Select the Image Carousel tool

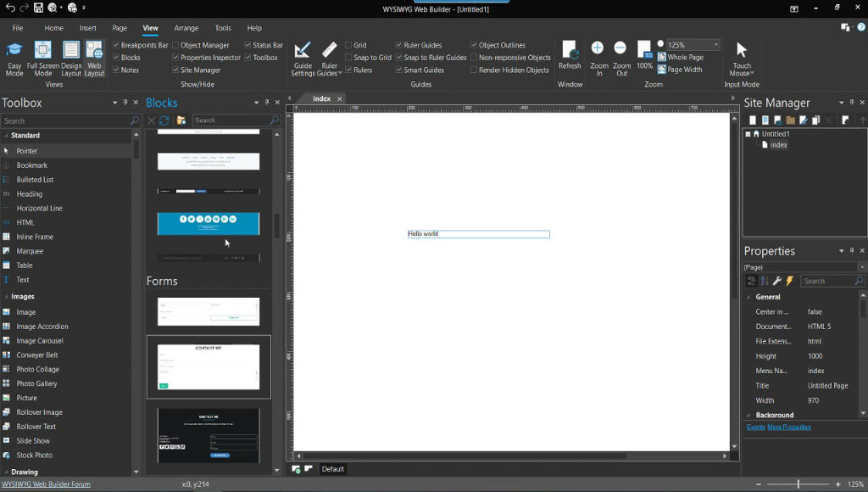point(39,341)
